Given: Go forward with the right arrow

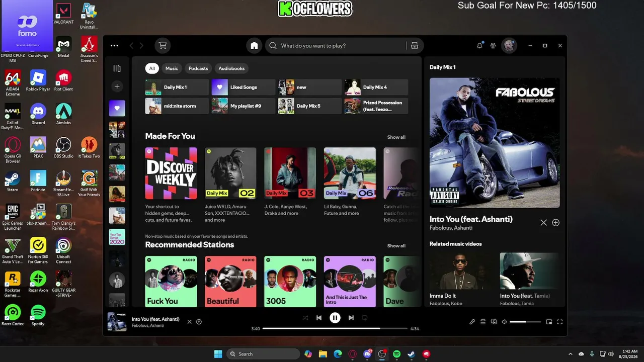Looking at the screenshot, I should (x=141, y=46).
